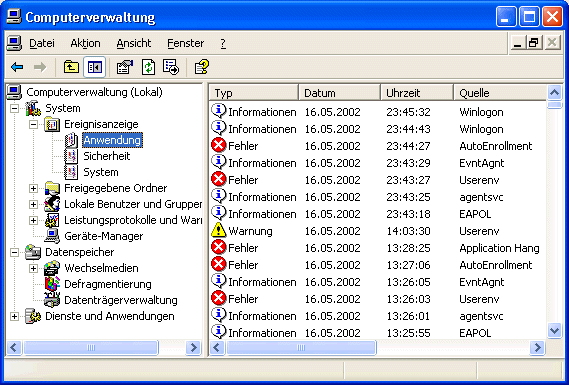The height and width of the screenshot is (385, 569).
Task: Sort by the Datum column header
Action: tap(340, 93)
